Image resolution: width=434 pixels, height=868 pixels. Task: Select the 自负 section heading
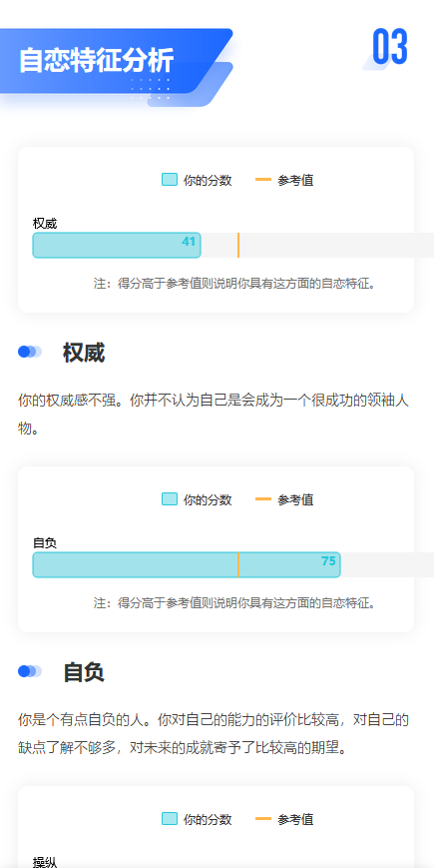[x=84, y=672]
